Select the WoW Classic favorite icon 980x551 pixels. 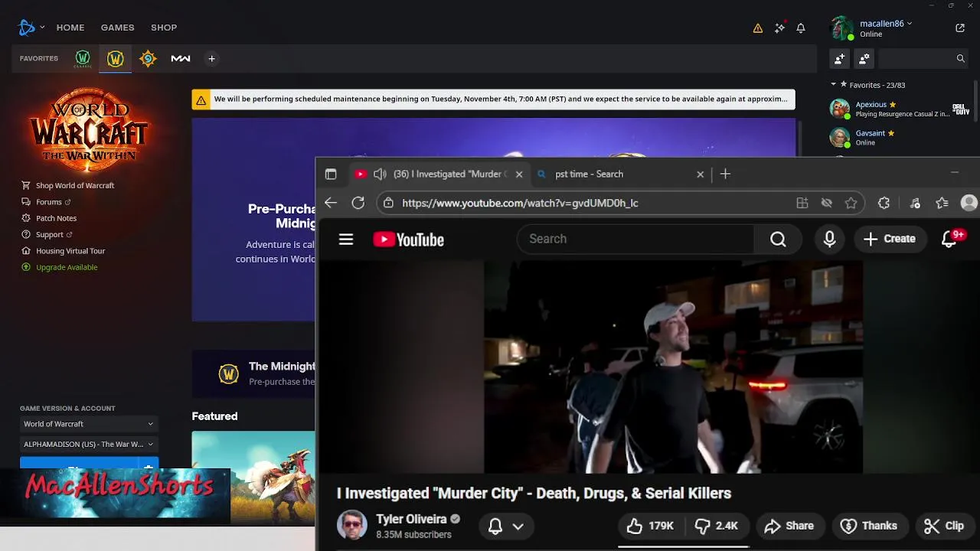pos(83,58)
